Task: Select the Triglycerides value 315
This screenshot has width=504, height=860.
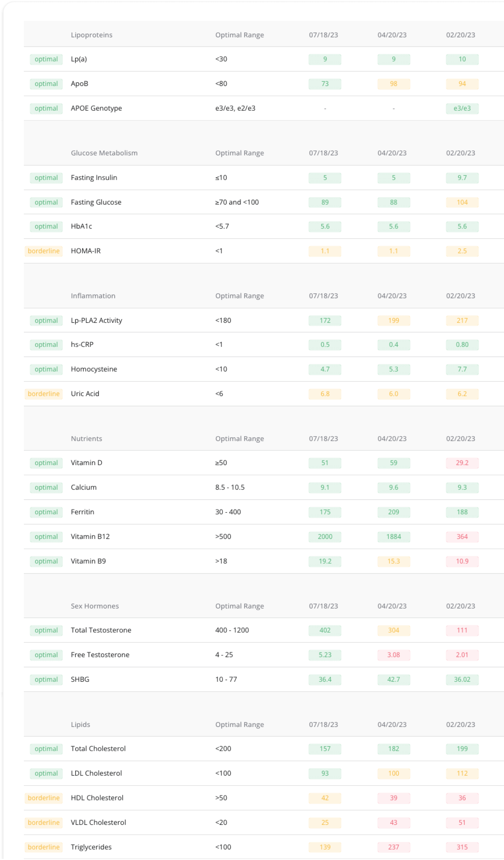Action: tap(462, 847)
